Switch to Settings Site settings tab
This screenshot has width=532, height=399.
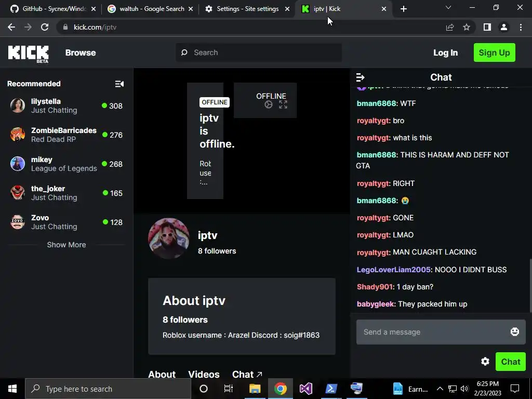coord(247,9)
